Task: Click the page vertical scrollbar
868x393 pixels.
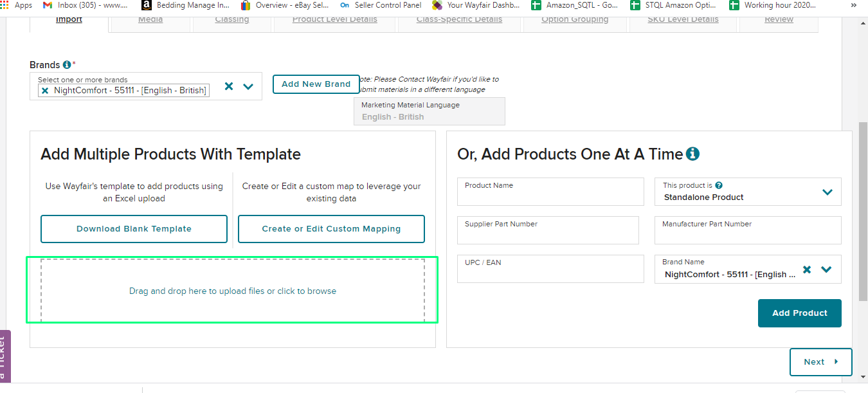Action: [x=863, y=212]
